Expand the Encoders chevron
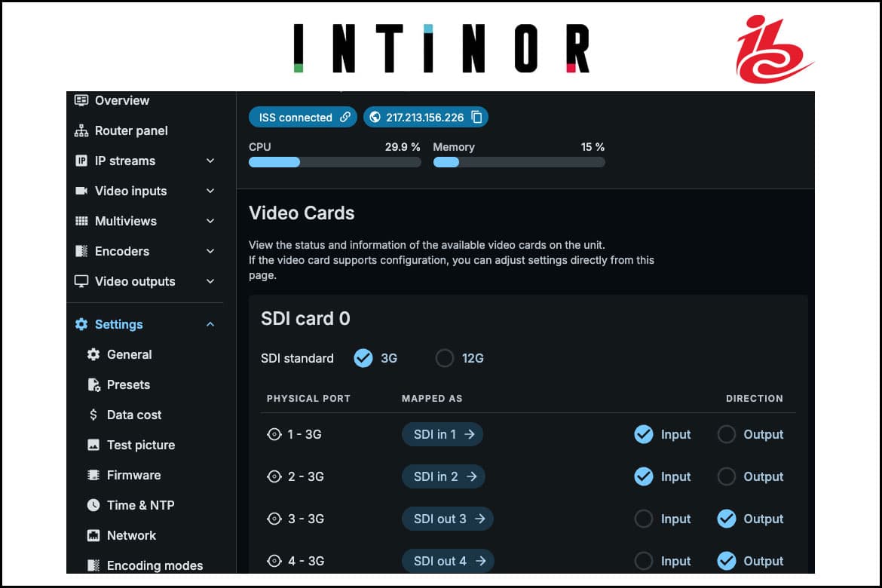Viewport: 882px width, 588px height. point(210,251)
